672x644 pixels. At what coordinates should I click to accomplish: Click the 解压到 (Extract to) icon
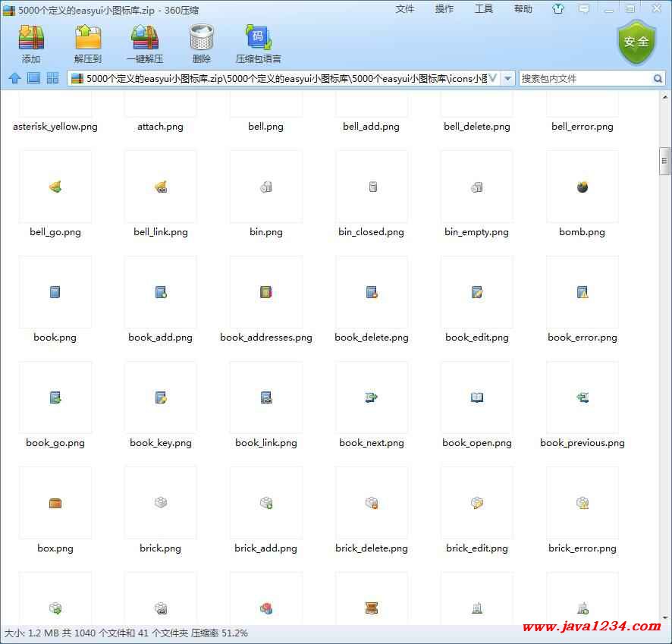click(88, 38)
